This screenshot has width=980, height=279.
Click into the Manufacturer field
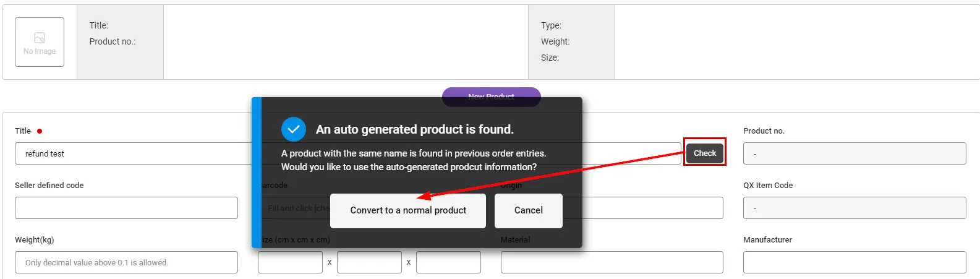854,262
